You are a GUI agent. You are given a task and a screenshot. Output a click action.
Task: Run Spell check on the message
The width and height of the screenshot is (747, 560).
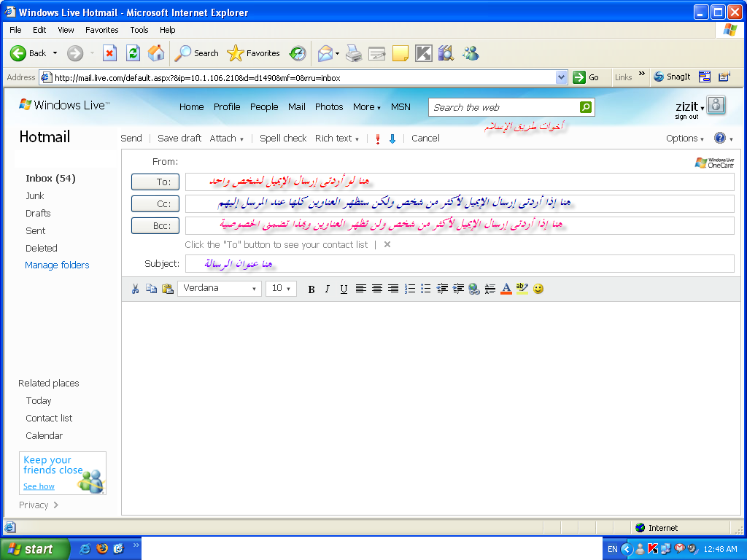click(283, 138)
